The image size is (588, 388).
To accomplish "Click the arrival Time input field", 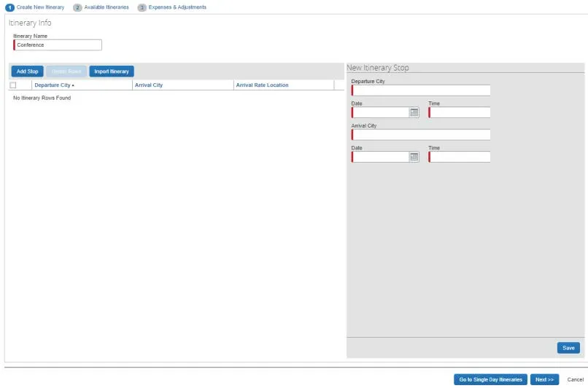I will [x=460, y=157].
